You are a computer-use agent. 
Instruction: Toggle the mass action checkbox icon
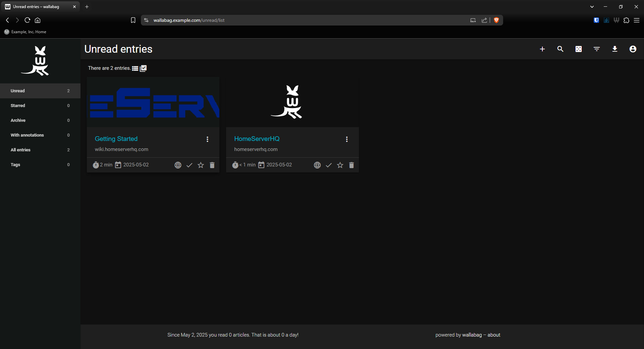coord(143,68)
